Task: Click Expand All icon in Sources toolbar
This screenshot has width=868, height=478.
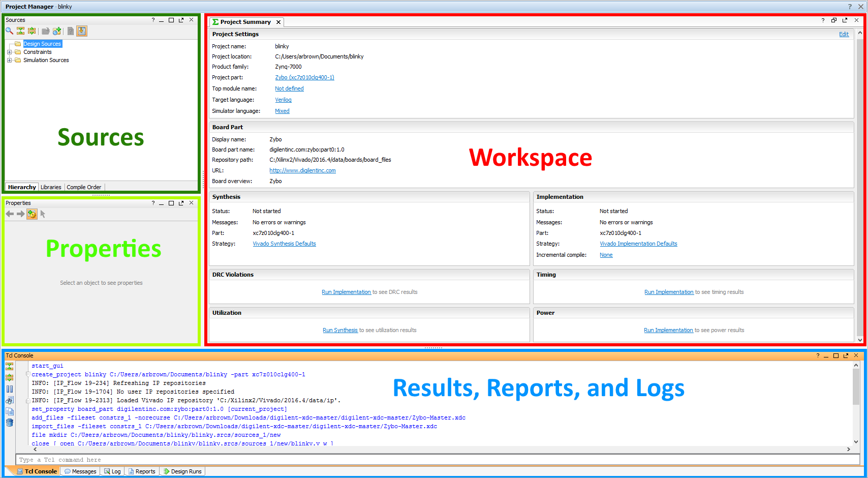Action: point(32,31)
